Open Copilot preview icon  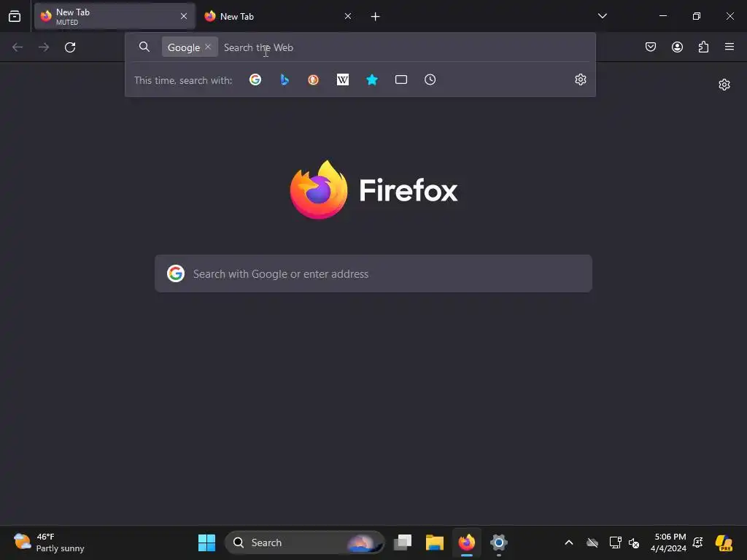(724, 542)
